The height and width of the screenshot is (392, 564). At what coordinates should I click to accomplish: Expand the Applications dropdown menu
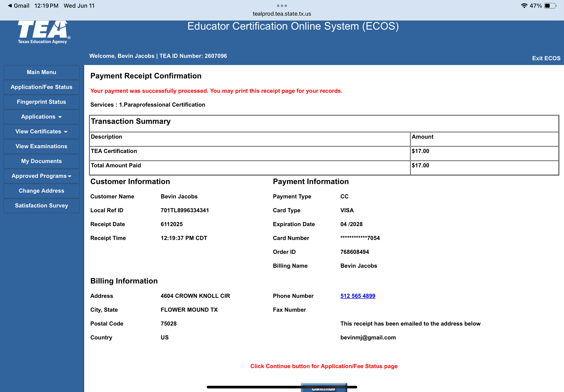(41, 117)
